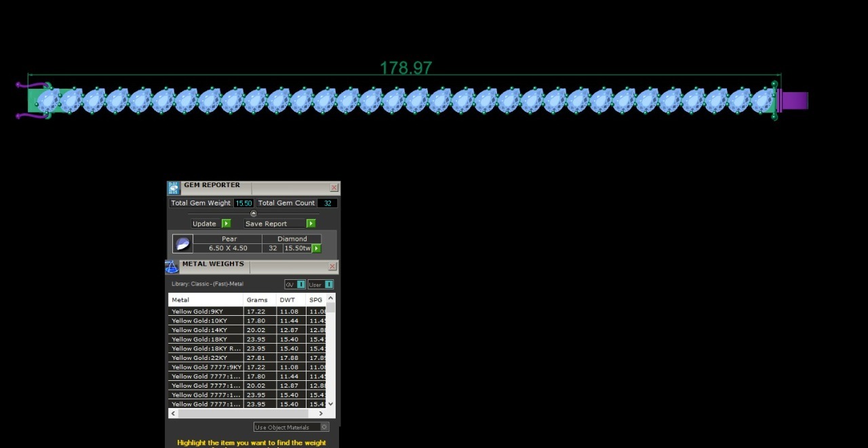Click the Metal Weights flask icon

[x=172, y=266]
